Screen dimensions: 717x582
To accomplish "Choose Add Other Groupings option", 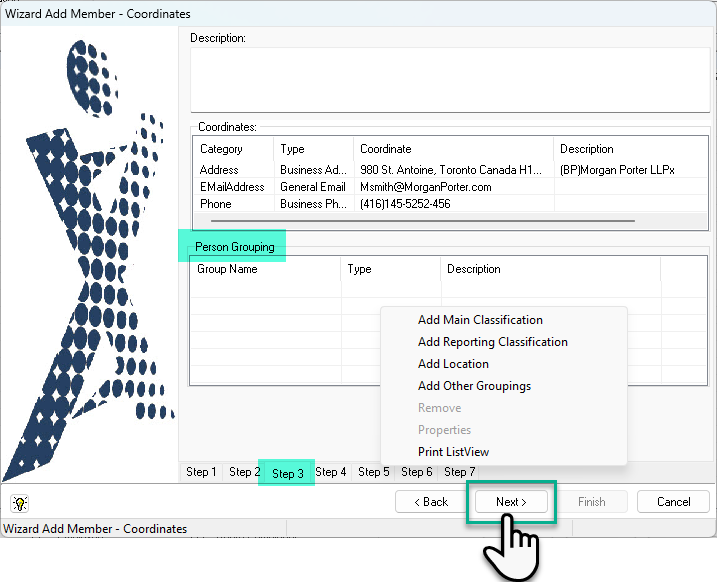I will pos(474,386).
